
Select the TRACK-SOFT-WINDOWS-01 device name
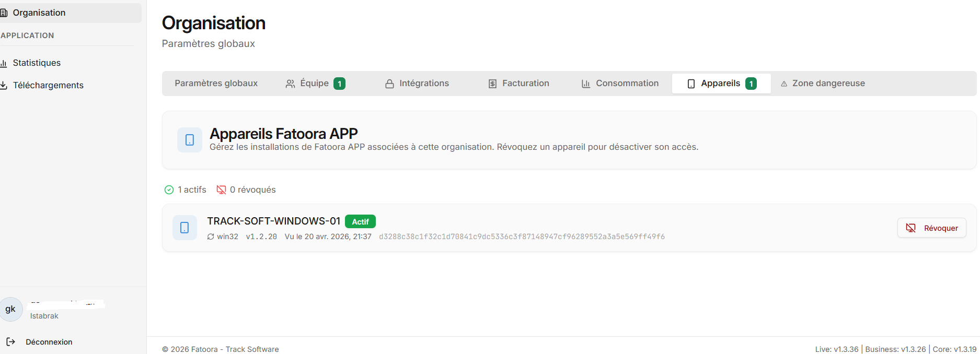274,221
